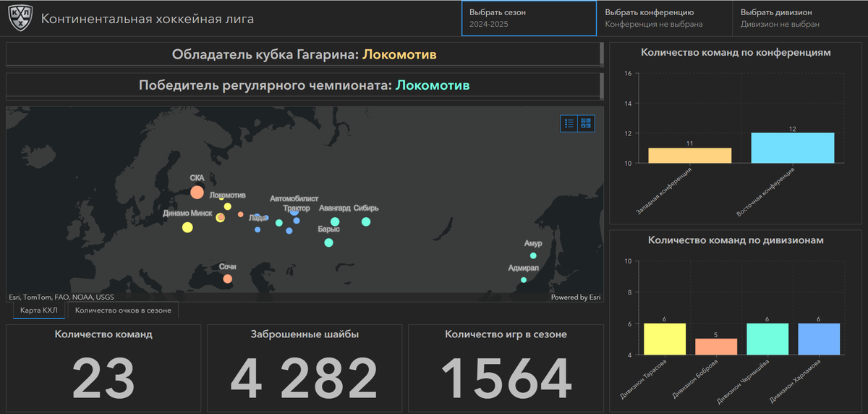The height and width of the screenshot is (414, 868).
Task: Click the Континентальная хоккейная лига title
Action: point(148,19)
